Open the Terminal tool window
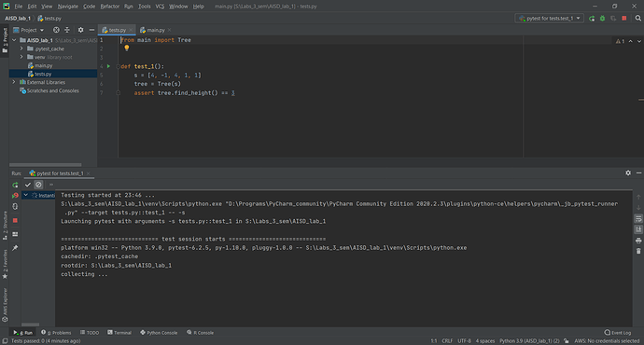The width and height of the screenshot is (644, 345). click(119, 333)
